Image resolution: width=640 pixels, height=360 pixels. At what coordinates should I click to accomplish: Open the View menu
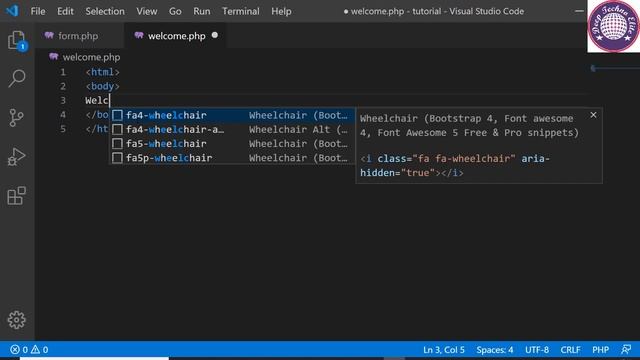(x=147, y=11)
